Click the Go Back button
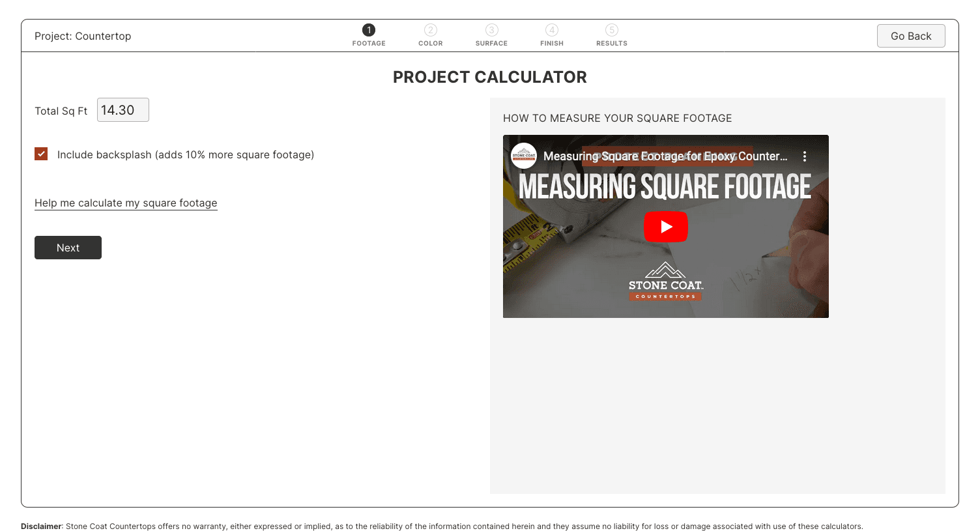This screenshot has width=980, height=531. pyautogui.click(x=910, y=36)
